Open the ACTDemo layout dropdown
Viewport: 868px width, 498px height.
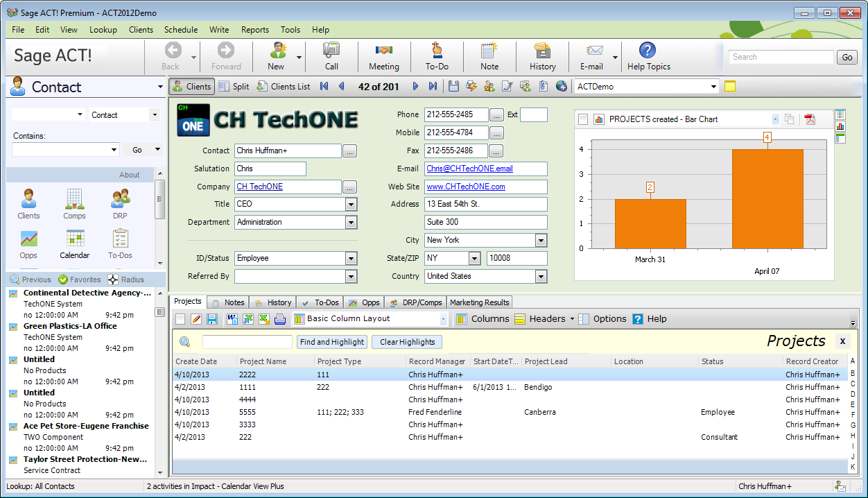click(714, 87)
